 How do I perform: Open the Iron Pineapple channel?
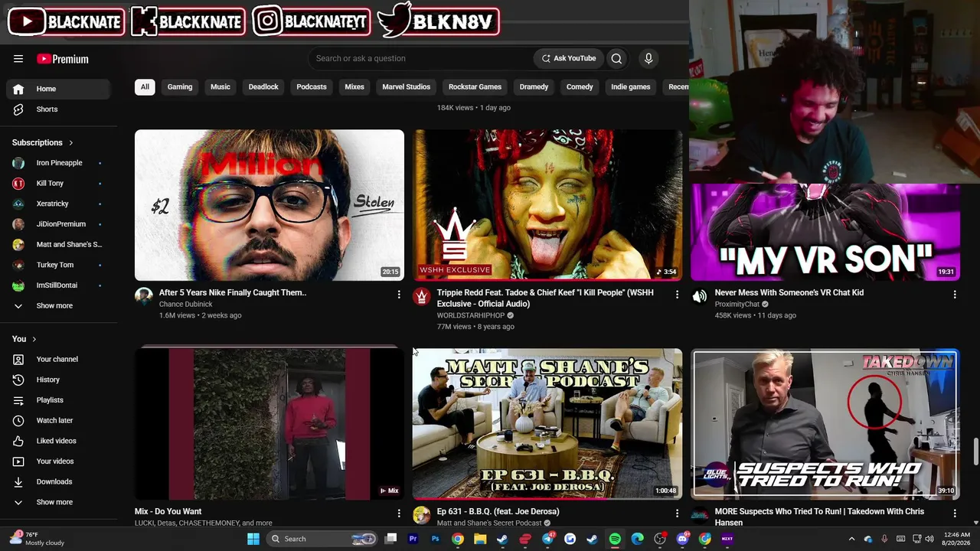[58, 163]
